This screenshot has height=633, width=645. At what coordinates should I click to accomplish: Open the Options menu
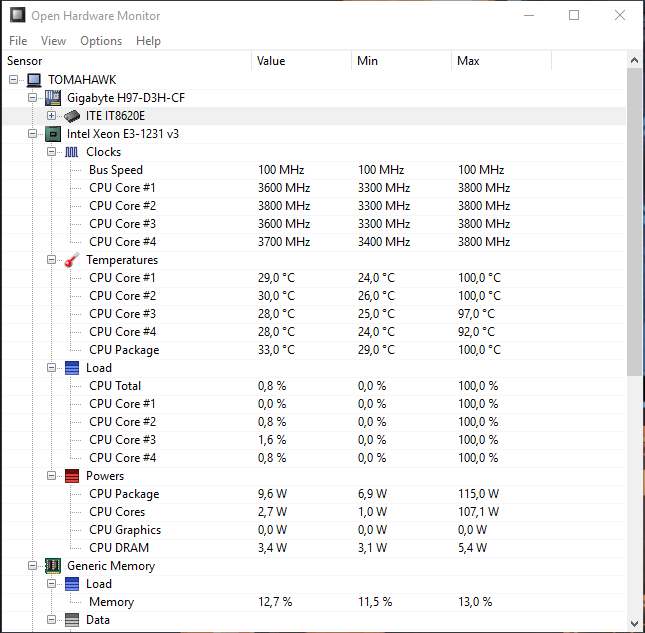[x=101, y=41]
